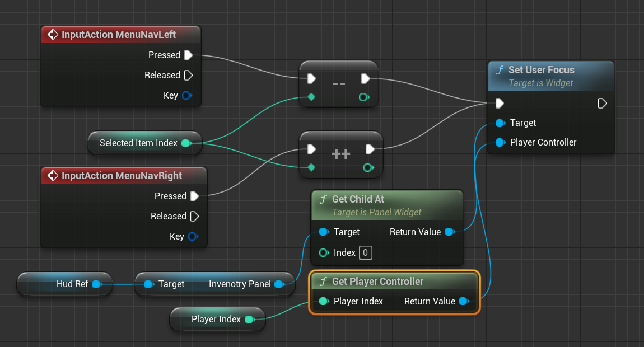Click 'Target is Panel Widget' subtitle text
Viewport: 644px width, 347px height.
tap(377, 212)
